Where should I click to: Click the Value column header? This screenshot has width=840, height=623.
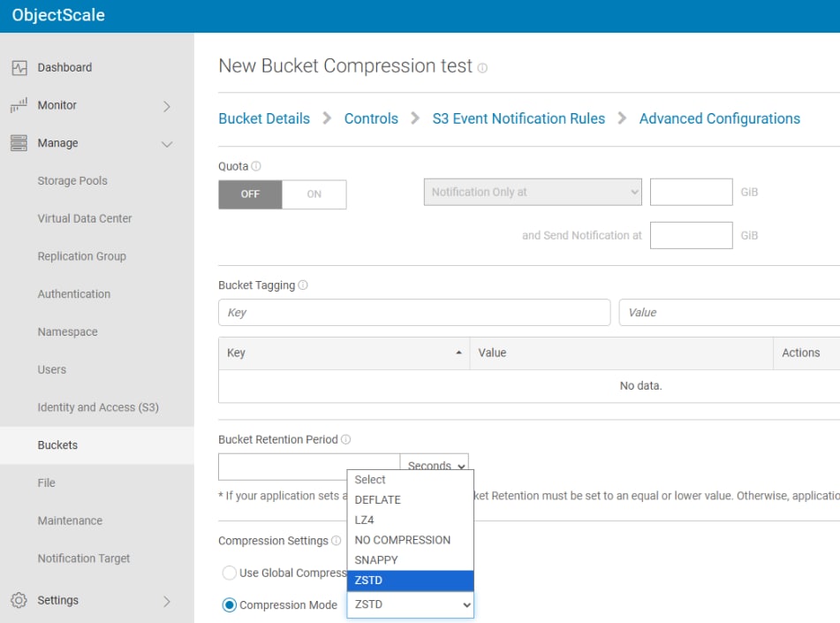[x=622, y=353]
